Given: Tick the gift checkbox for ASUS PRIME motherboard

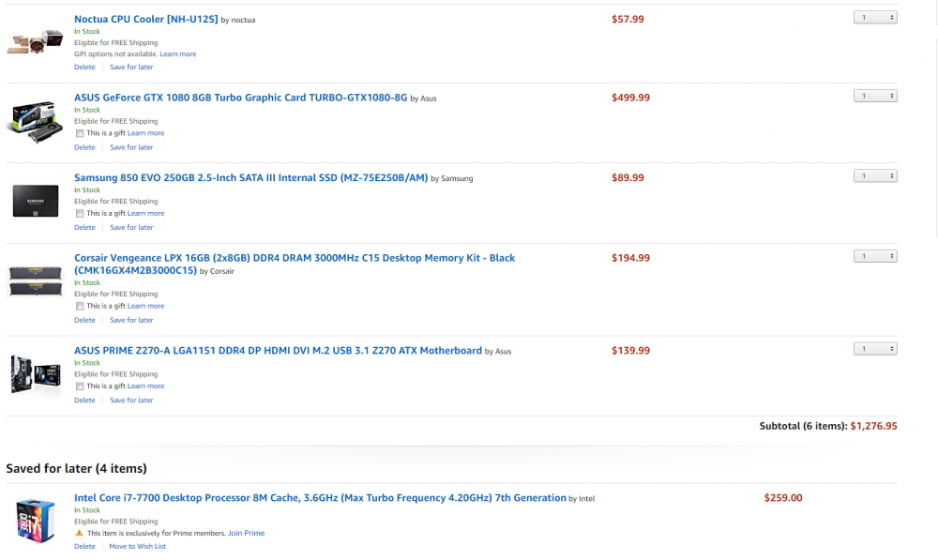Looking at the screenshot, I should pyautogui.click(x=80, y=386).
